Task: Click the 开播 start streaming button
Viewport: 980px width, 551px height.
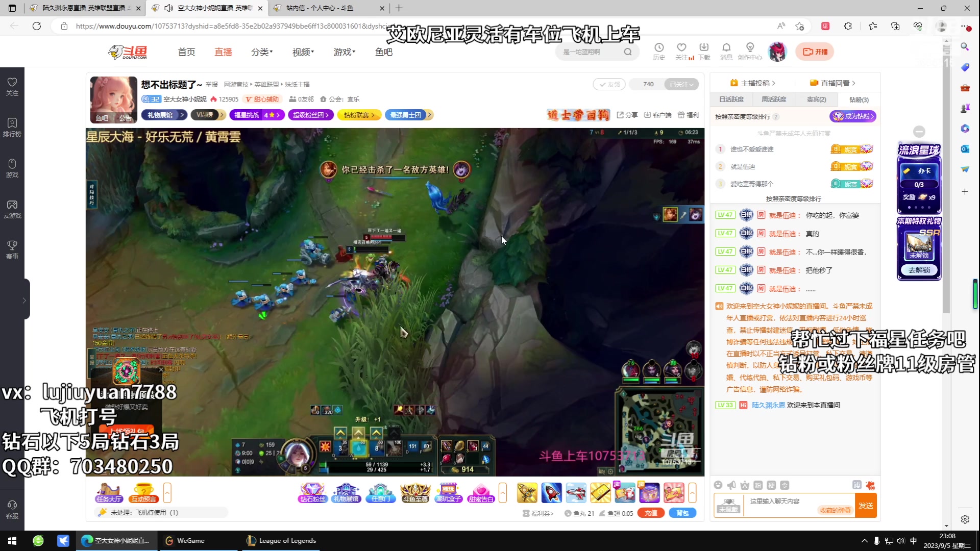Action: 815,52
